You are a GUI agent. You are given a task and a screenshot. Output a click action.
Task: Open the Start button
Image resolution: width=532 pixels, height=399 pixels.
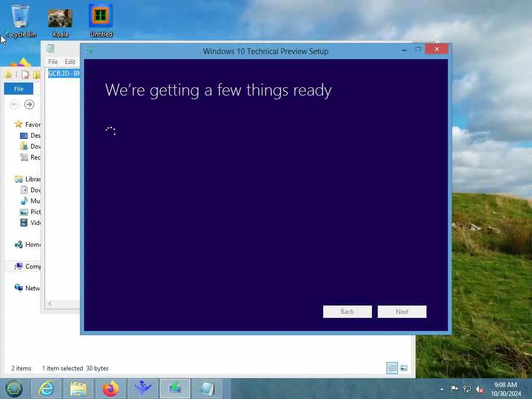point(14,389)
